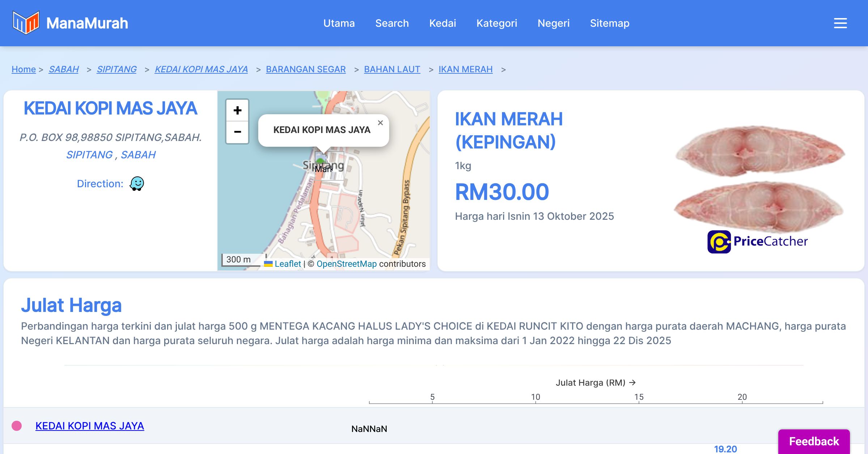Click the PriceCatcher logo
This screenshot has height=454, width=868.
[757, 241]
